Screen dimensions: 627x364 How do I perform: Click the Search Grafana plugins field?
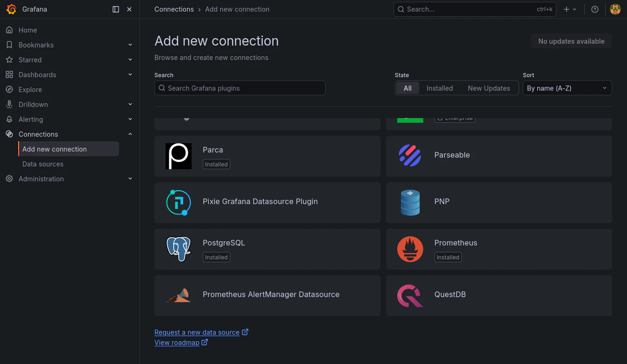(240, 88)
